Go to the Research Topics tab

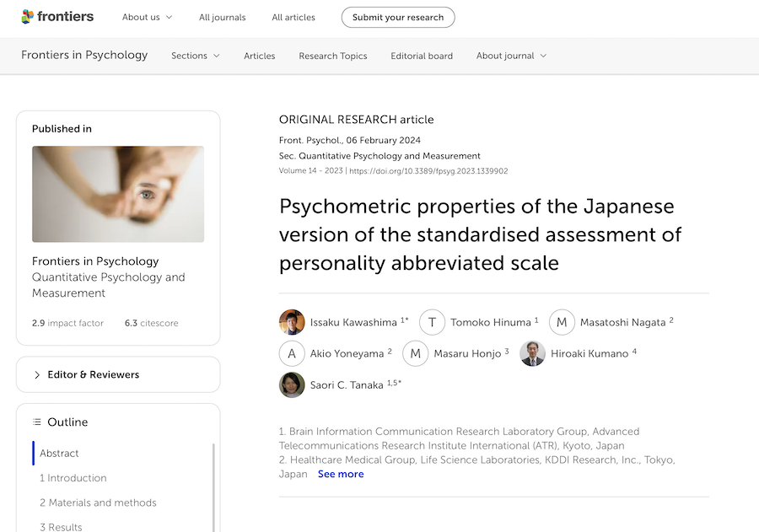pos(333,56)
